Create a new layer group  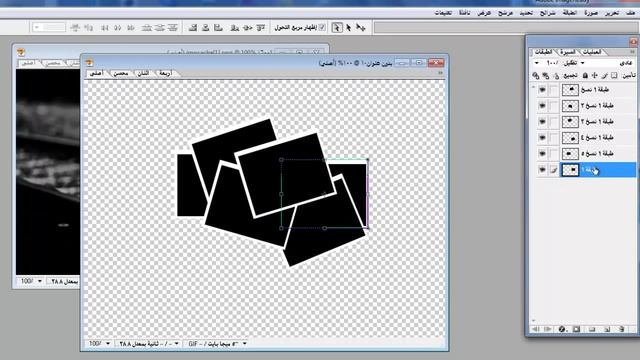pos(592,329)
